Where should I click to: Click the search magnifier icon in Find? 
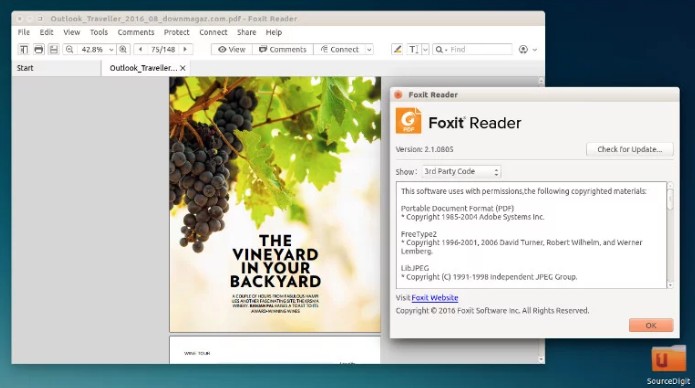coord(439,49)
